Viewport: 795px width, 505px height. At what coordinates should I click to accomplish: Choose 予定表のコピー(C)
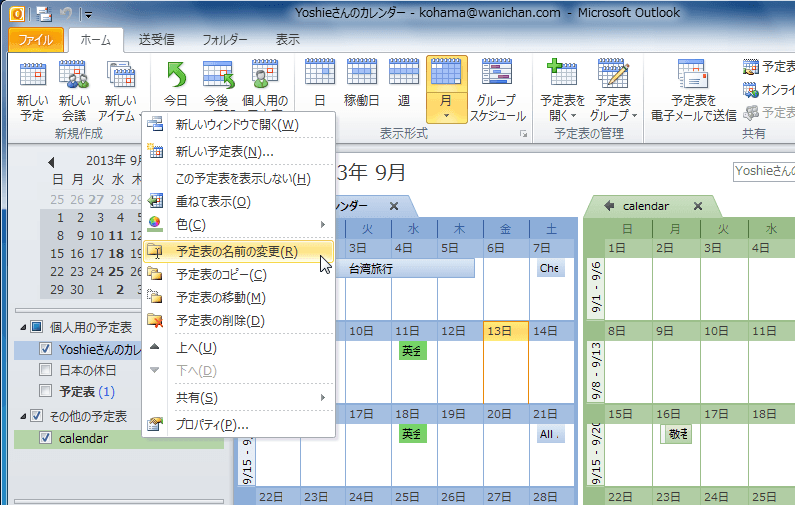point(239,274)
